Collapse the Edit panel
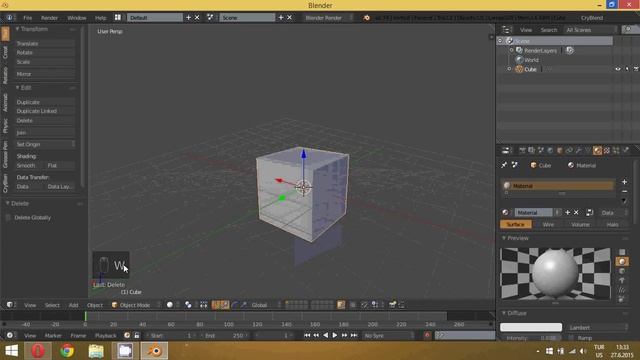 (x=18, y=87)
